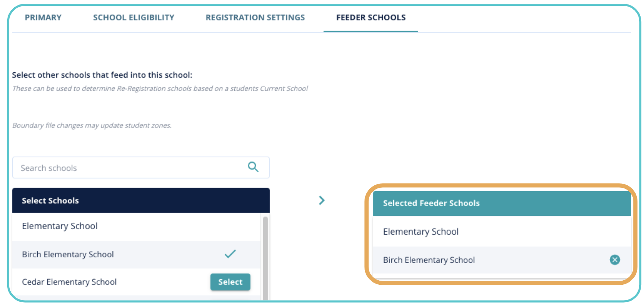Click the Select Schools list scrollbar
Viewport: 644px width, 307px height.
coord(265,257)
